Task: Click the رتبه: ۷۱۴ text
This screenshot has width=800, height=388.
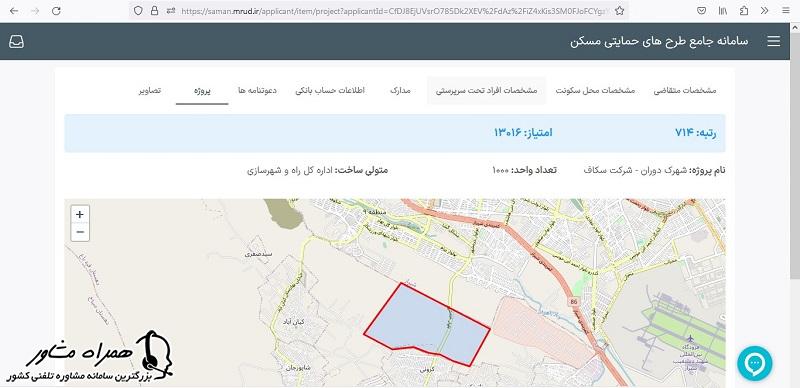Action: (695, 133)
